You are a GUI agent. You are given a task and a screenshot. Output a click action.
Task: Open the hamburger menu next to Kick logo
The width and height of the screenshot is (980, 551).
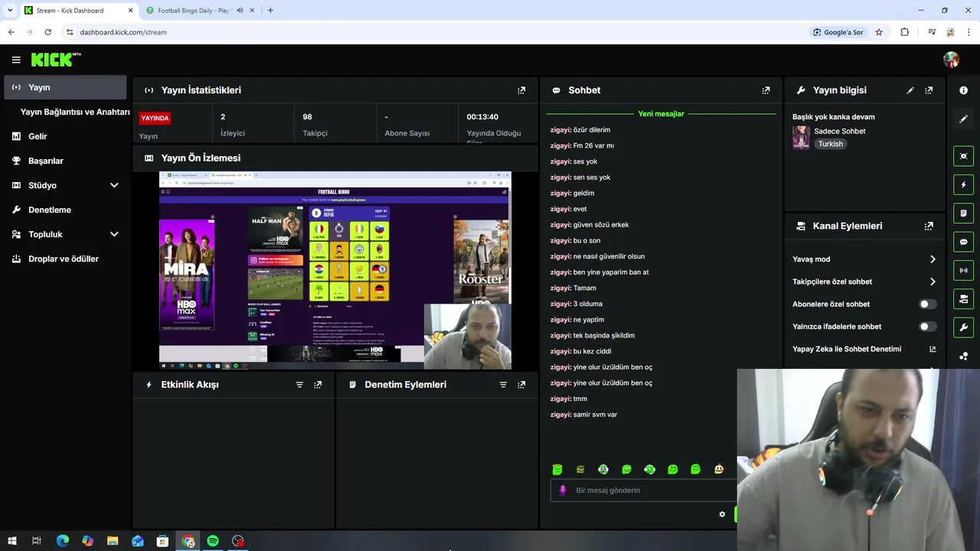(16, 60)
